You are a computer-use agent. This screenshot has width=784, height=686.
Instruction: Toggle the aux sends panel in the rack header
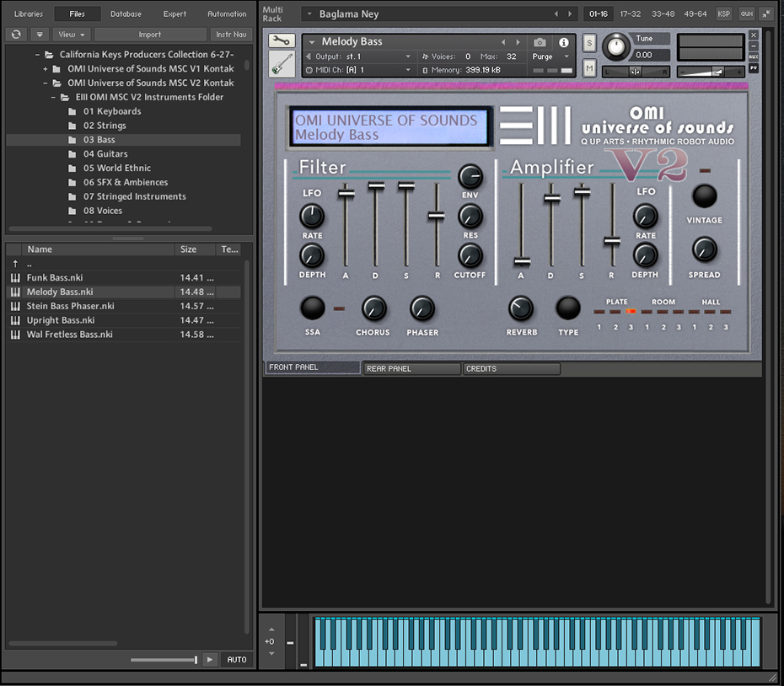(x=747, y=14)
